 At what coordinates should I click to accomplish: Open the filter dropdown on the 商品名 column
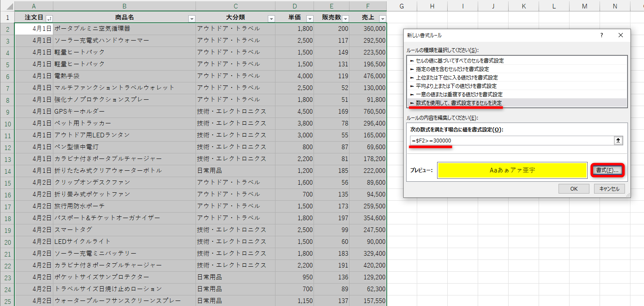pos(191,18)
